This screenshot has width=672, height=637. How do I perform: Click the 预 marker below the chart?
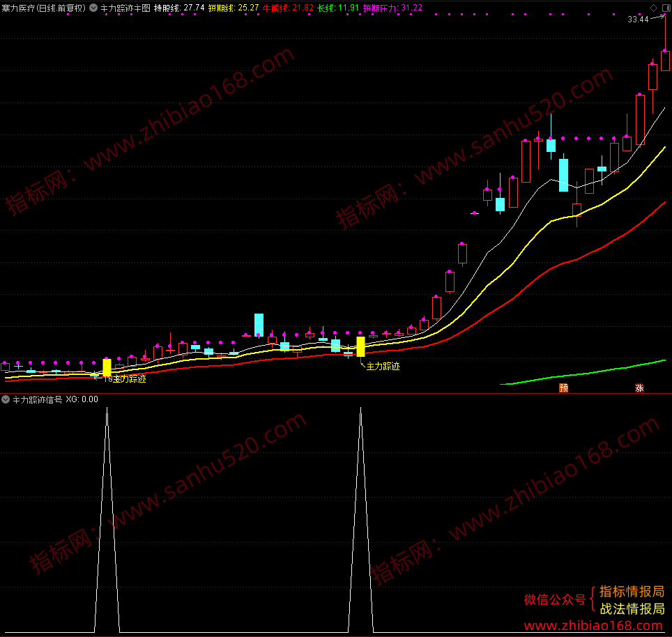pyautogui.click(x=563, y=387)
